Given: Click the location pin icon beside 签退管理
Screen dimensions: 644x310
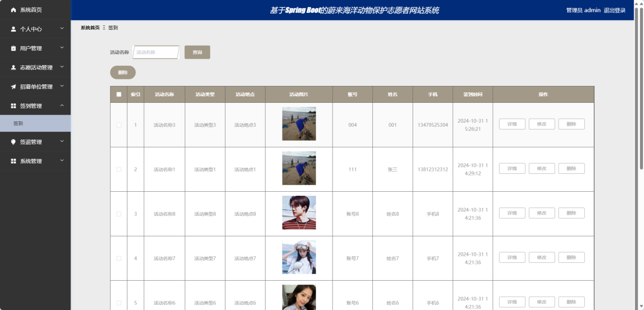Looking at the screenshot, I should click(13, 142).
